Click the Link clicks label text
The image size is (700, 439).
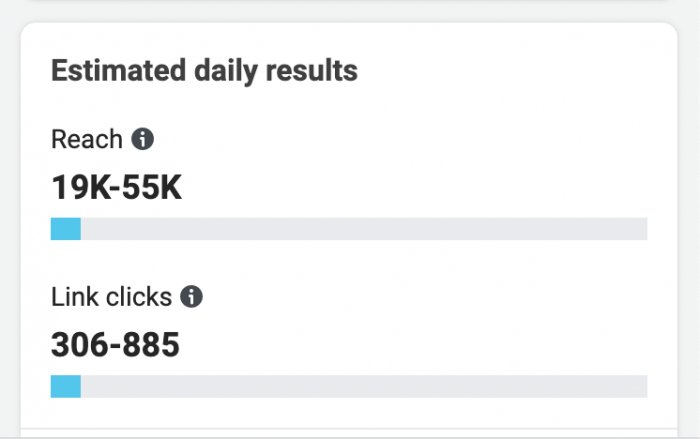tap(112, 296)
